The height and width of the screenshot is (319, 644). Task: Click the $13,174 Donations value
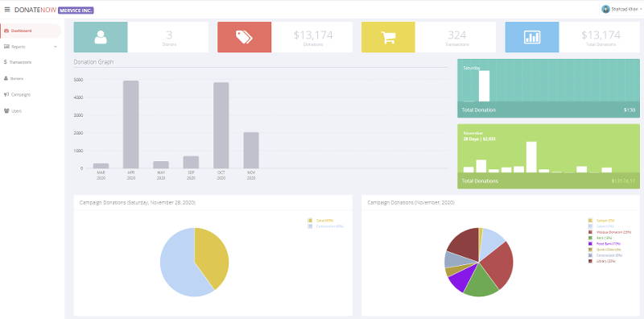coord(313,35)
